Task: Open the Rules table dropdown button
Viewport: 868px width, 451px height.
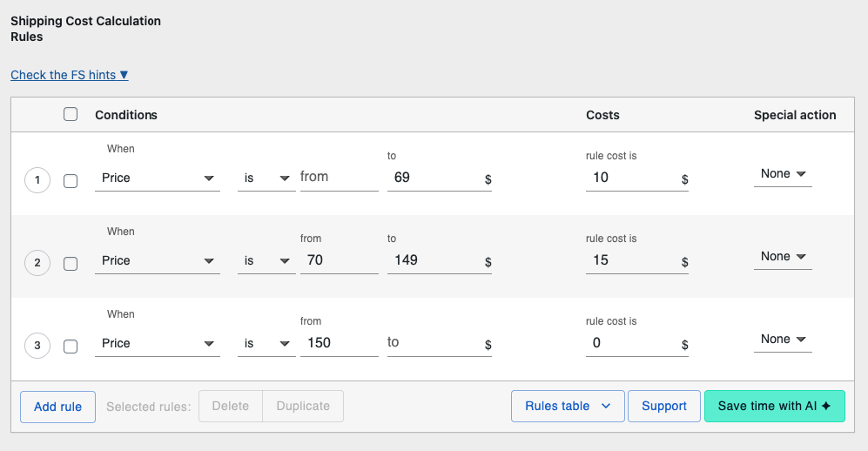Action: 568,406
